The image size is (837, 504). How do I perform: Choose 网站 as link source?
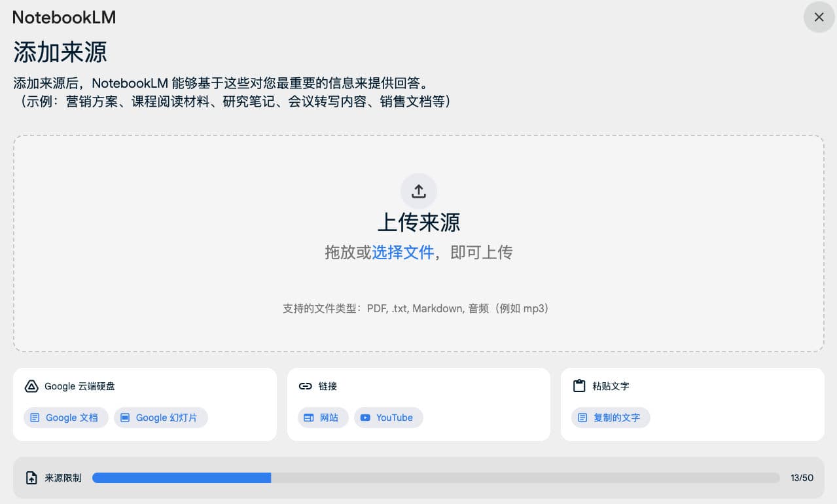tap(323, 418)
